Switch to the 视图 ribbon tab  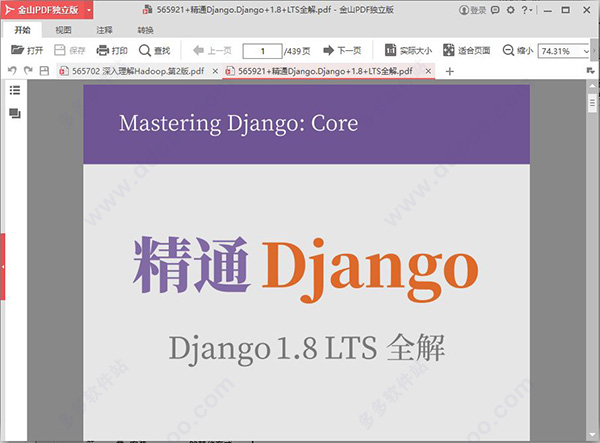coord(63,30)
